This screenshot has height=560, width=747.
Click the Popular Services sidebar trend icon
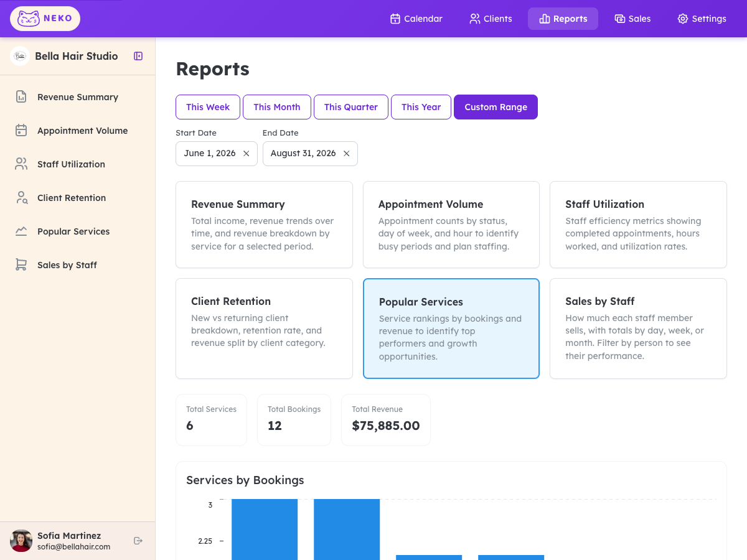tap(21, 231)
